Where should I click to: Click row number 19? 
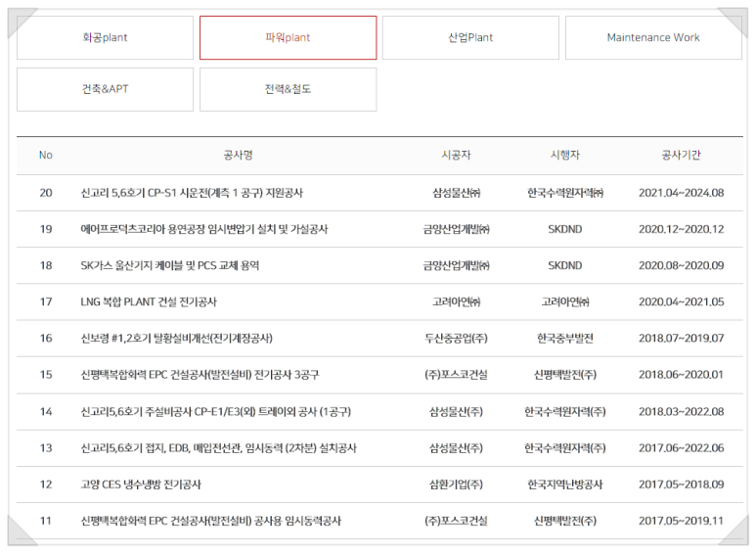pyautogui.click(x=46, y=229)
